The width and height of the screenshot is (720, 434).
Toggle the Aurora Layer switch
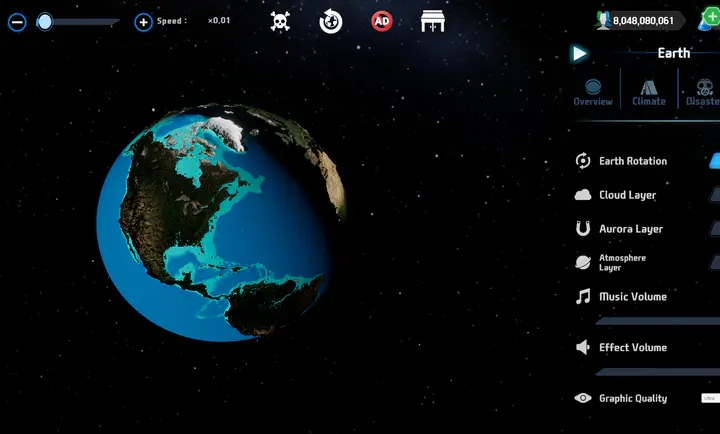click(714, 229)
